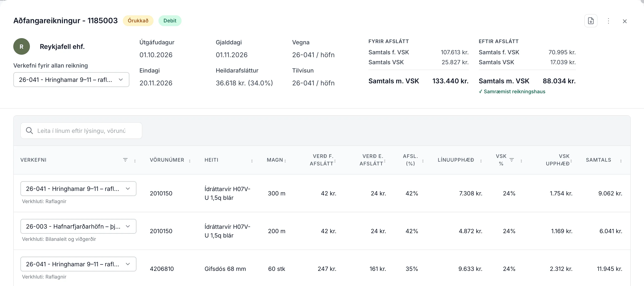
Task: Sort by Verð e. afslátt column
Action: coord(384,161)
